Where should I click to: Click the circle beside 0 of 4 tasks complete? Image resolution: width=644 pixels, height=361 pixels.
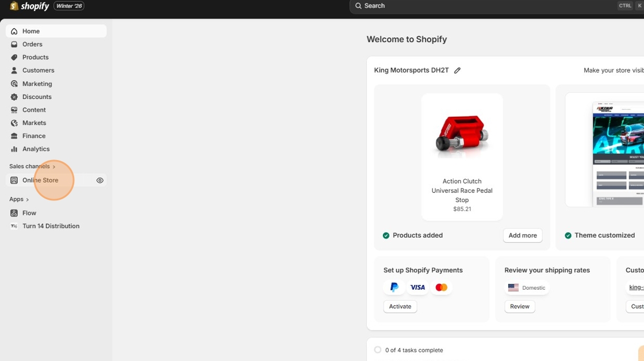[x=377, y=350]
